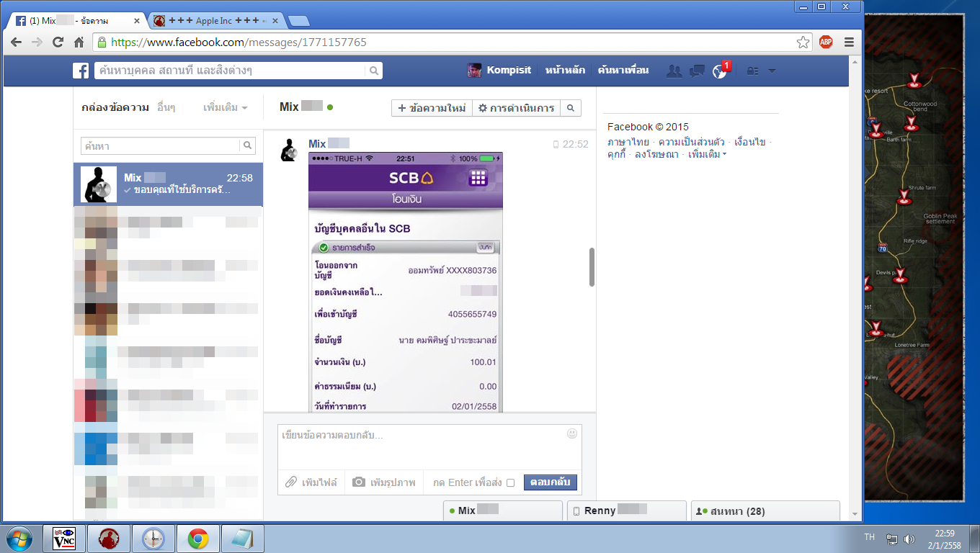Screen dimensions: 980x553
Task: Open the Chrome menu hamburger icon
Action: [x=849, y=42]
